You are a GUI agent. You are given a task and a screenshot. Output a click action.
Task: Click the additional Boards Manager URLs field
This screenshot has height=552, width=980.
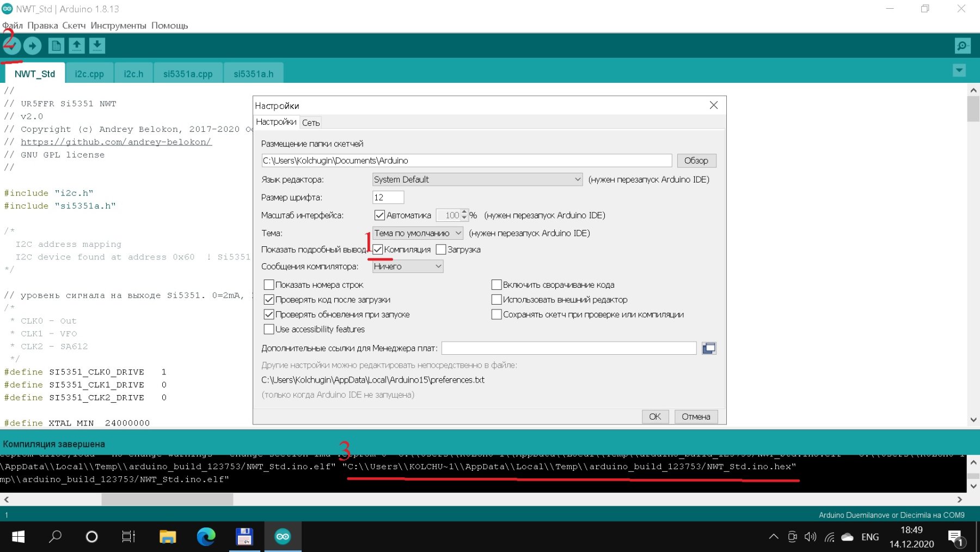coord(569,348)
